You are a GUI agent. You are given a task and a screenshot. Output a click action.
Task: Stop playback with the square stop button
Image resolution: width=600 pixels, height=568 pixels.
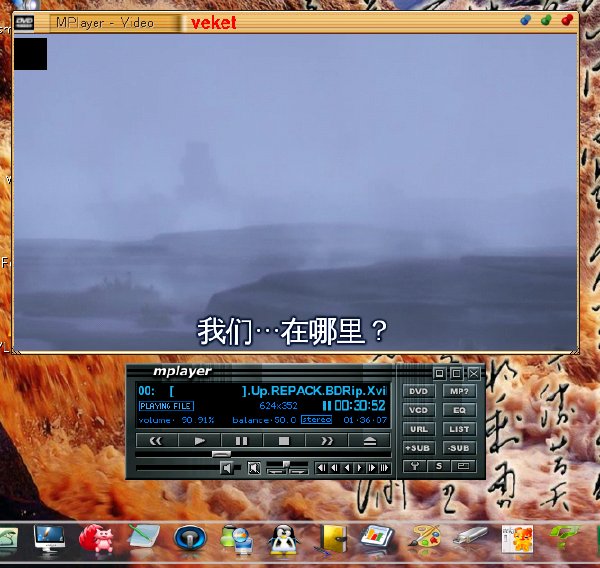[x=284, y=441]
